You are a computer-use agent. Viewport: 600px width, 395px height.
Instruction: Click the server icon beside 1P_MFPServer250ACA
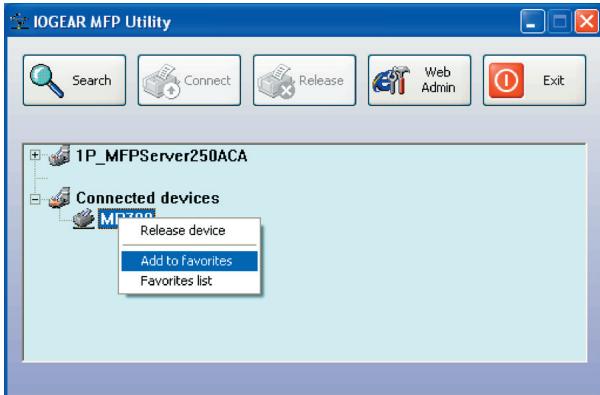pyautogui.click(x=60, y=155)
